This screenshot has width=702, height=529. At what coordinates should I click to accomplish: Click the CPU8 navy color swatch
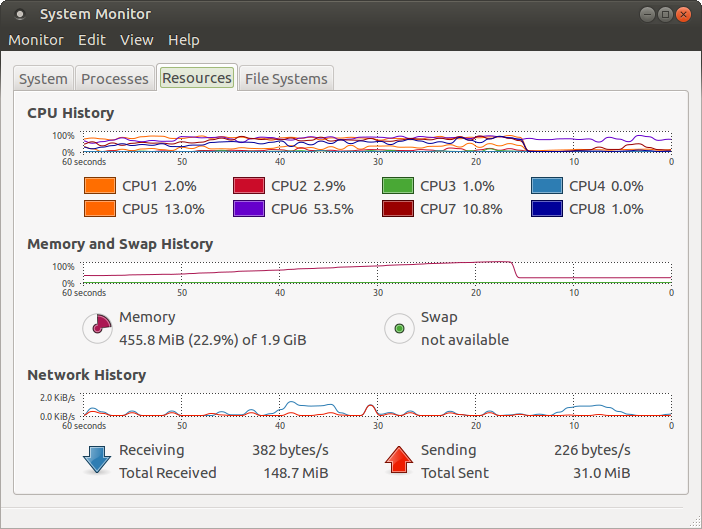point(547,209)
